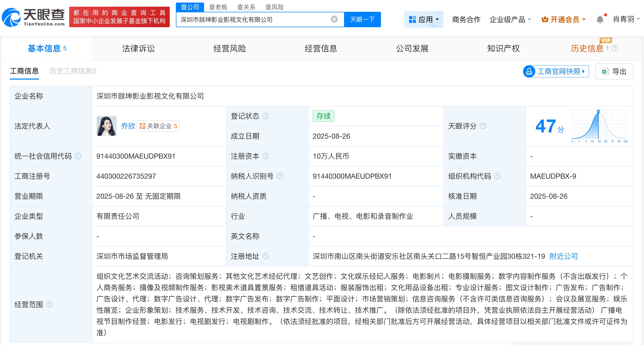Select the 查老板 search category
This screenshot has height=345, width=644.
pyautogui.click(x=218, y=7)
